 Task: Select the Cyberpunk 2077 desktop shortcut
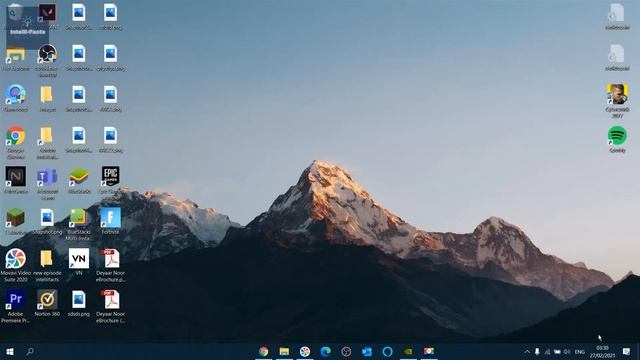(617, 94)
